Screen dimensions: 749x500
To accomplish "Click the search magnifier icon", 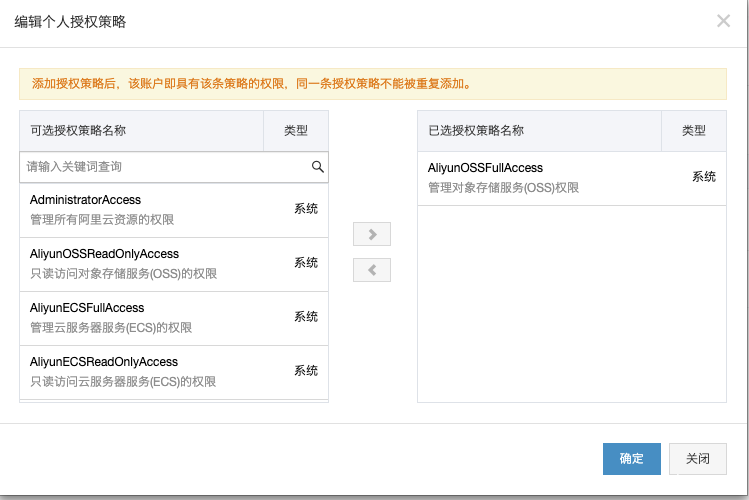I will pos(318,167).
